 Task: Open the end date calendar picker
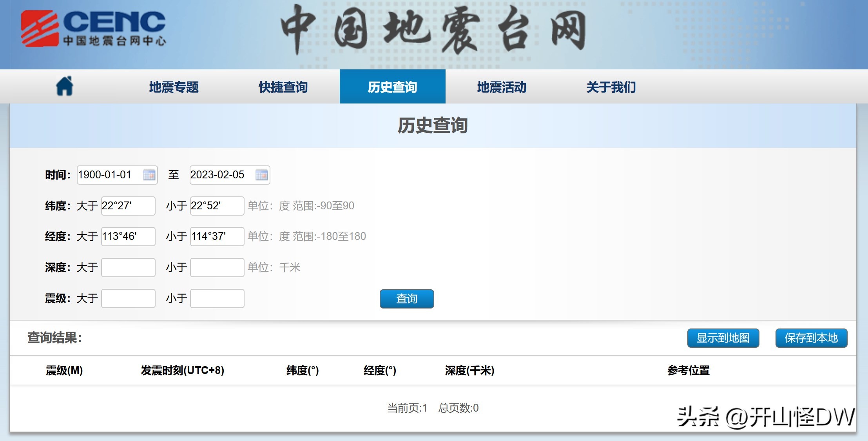tap(262, 175)
